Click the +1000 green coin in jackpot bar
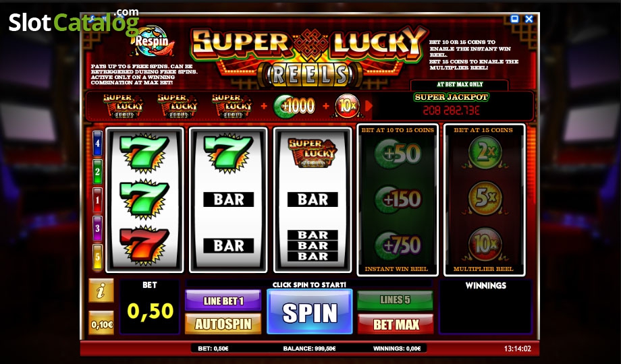621x364 pixels. pos(294,106)
